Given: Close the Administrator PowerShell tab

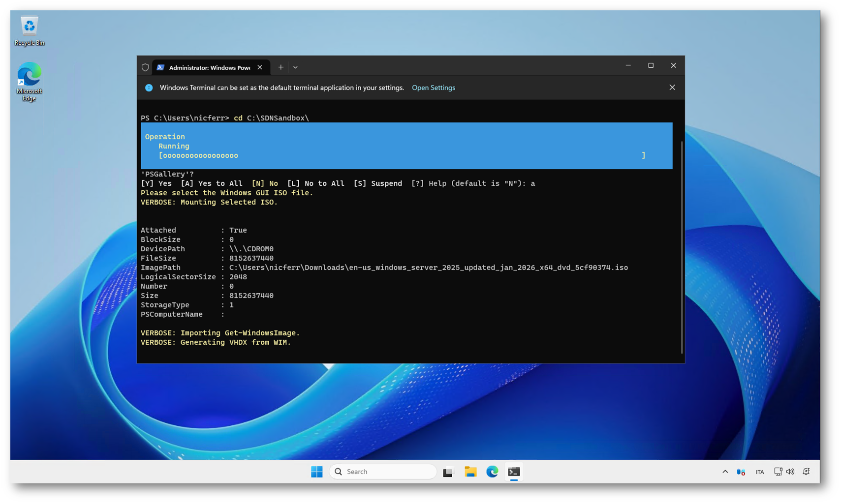Looking at the screenshot, I should (x=260, y=67).
